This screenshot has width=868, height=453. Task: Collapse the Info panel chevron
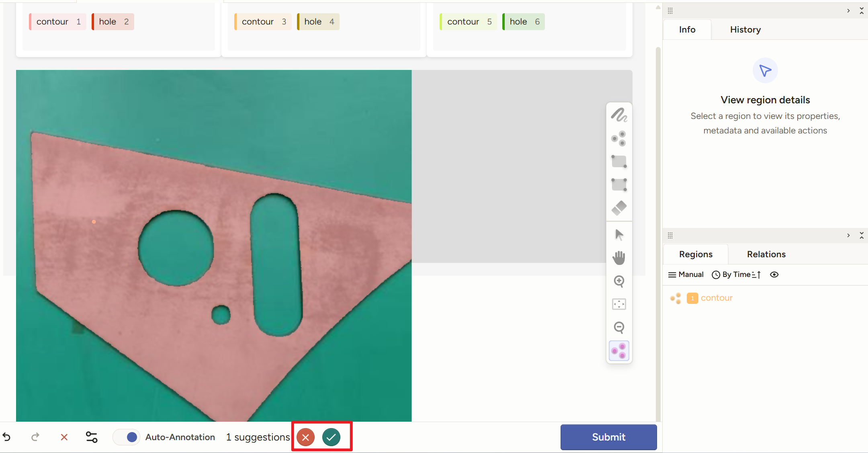(848, 11)
